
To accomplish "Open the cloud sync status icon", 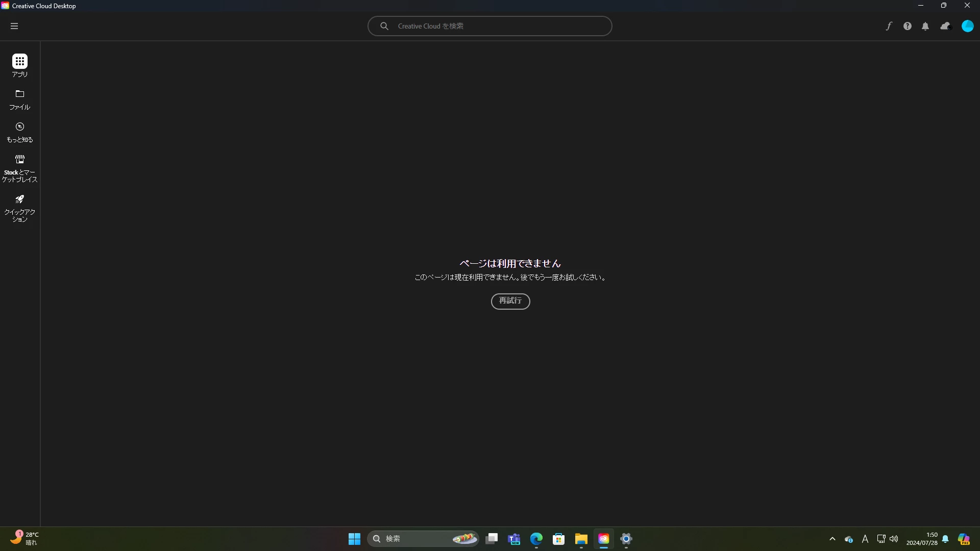I will (x=945, y=26).
